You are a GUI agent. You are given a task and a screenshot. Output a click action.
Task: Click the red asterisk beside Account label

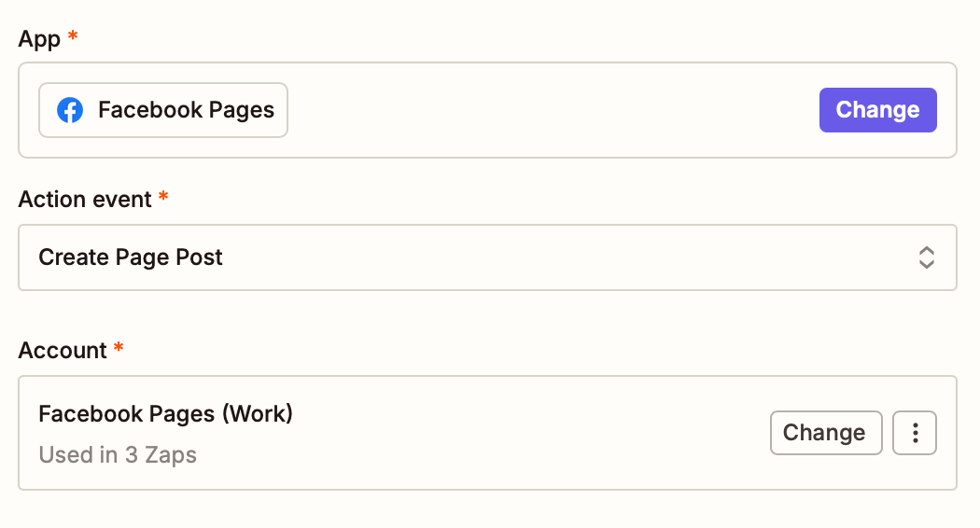click(119, 347)
